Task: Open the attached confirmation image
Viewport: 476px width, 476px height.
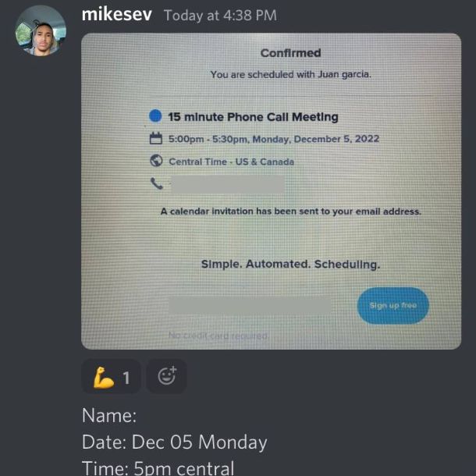Action: coord(271,191)
